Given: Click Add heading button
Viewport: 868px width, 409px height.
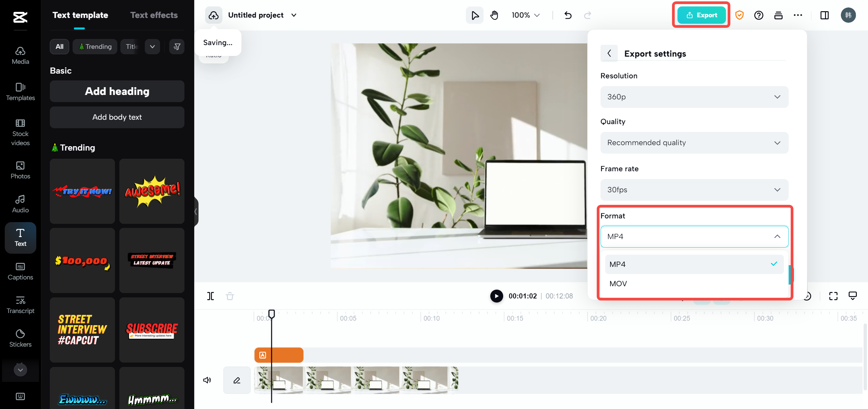Looking at the screenshot, I should coord(117,91).
